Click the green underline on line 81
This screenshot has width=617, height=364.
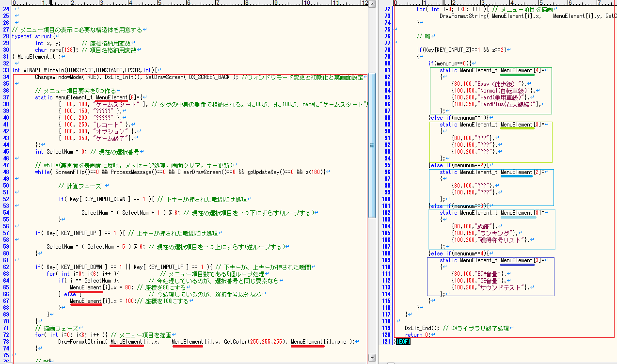[x=517, y=75]
